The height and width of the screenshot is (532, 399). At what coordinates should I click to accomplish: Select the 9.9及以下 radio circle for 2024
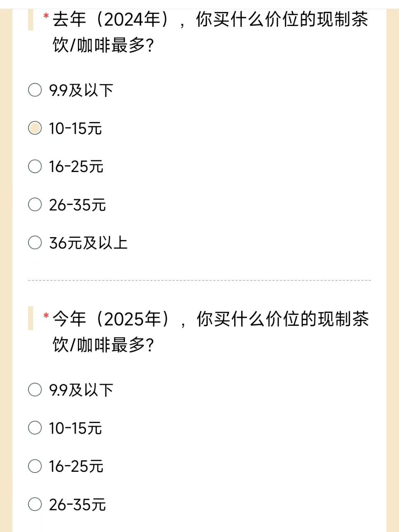click(x=35, y=90)
